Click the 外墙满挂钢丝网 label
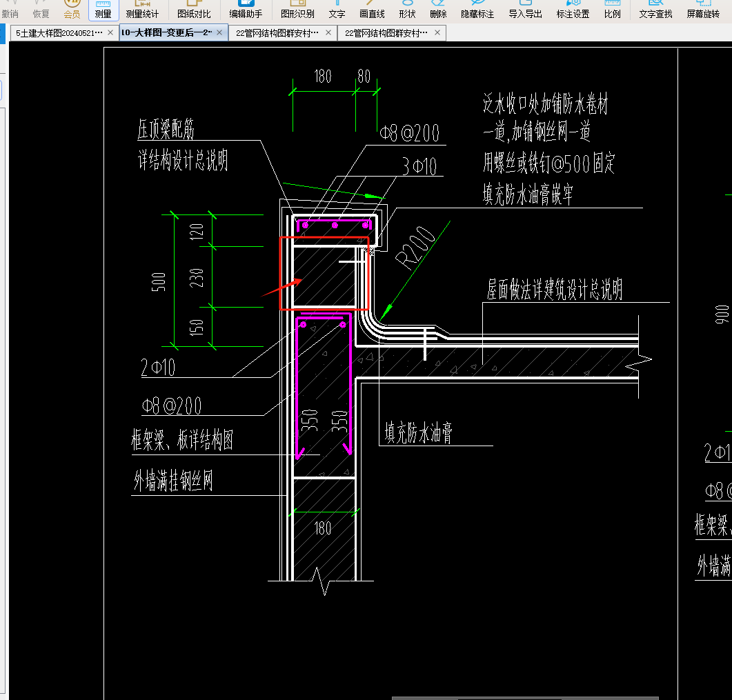The image size is (732, 700). (x=173, y=480)
